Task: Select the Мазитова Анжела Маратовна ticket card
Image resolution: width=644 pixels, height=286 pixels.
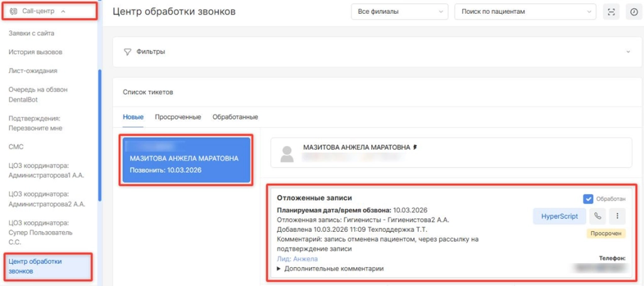Action: [x=185, y=159]
